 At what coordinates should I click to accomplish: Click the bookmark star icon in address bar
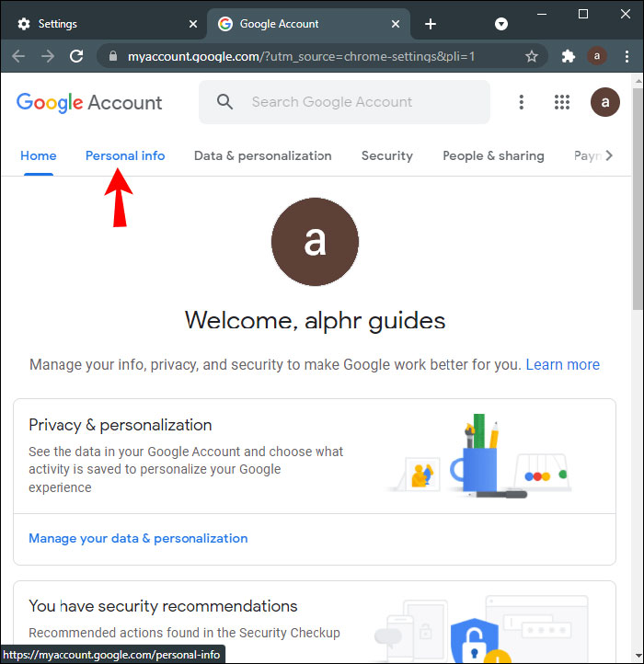[531, 56]
